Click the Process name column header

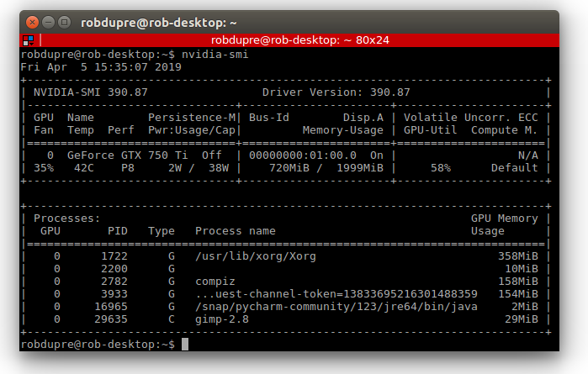pyautogui.click(x=236, y=231)
